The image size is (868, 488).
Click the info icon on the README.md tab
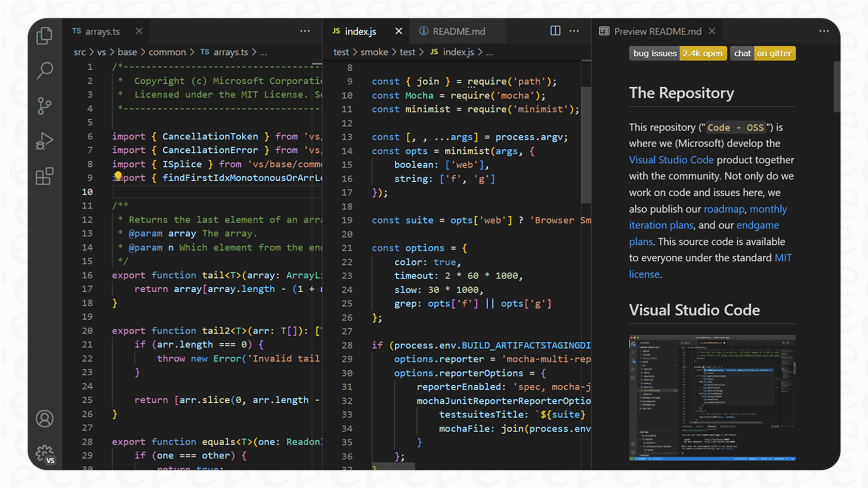click(424, 31)
